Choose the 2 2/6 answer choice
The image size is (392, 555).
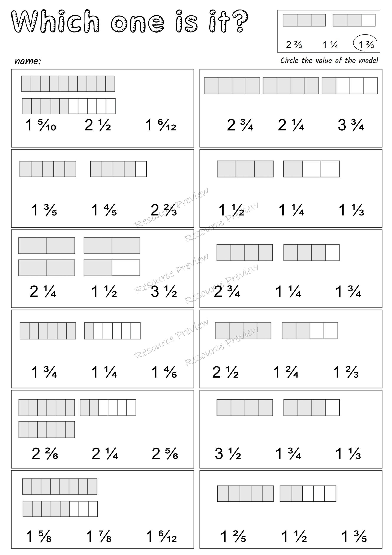45,454
